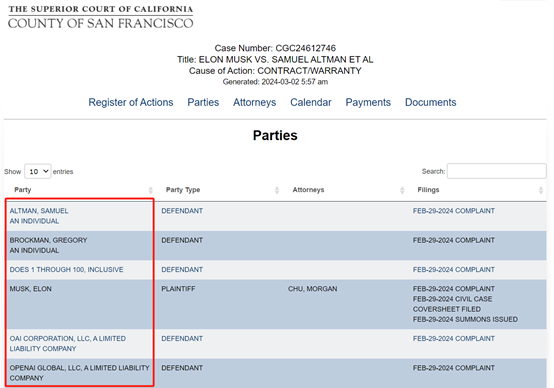Switch to the Parties tab

[203, 102]
